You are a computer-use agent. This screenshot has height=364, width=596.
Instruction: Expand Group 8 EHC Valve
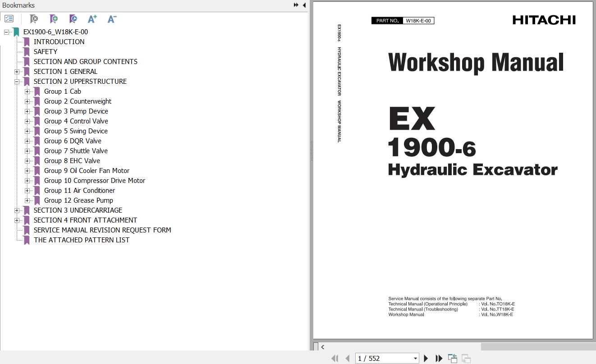tap(27, 161)
